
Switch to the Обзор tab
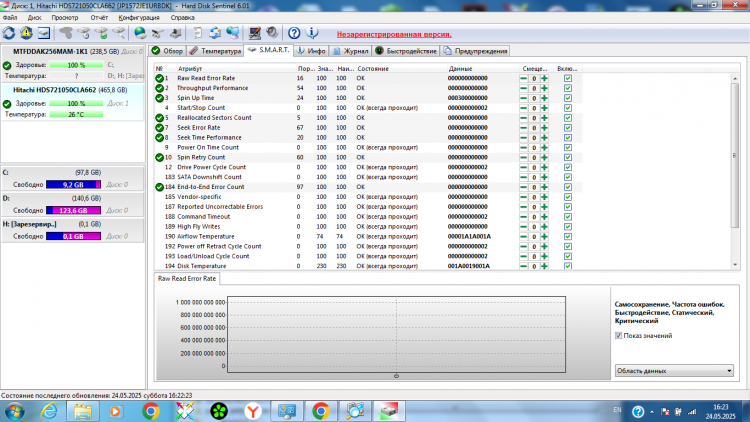point(167,51)
